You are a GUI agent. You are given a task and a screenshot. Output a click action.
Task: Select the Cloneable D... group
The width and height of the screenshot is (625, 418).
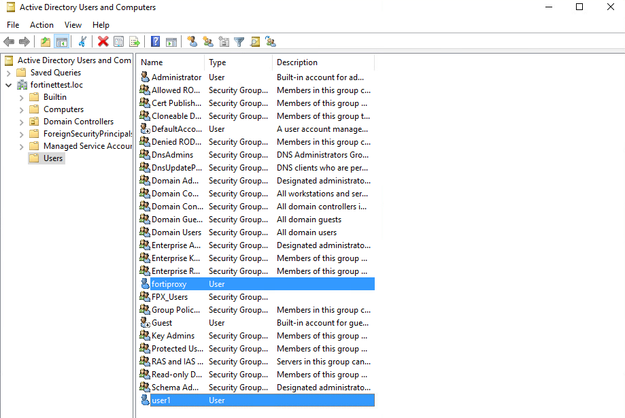pos(176,116)
